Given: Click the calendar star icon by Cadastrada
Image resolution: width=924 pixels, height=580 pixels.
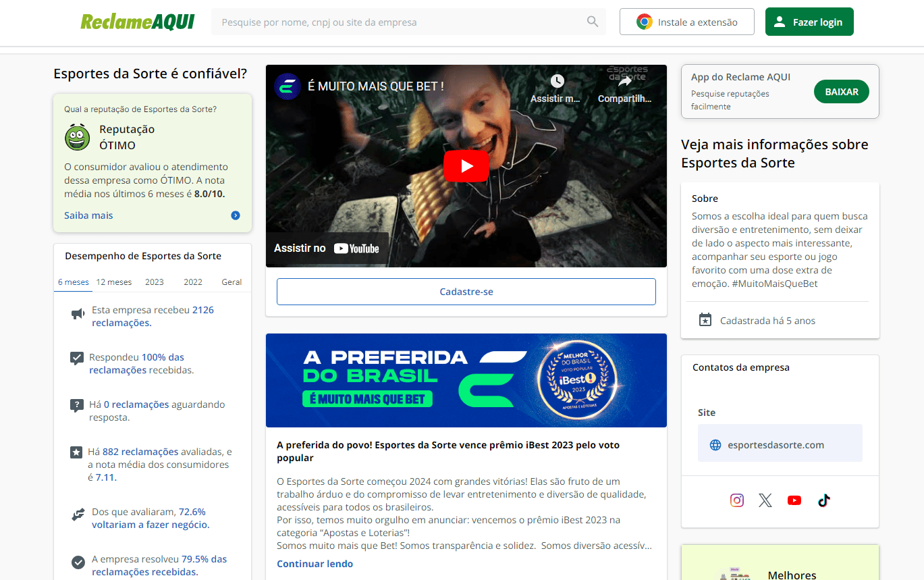Looking at the screenshot, I should click(705, 320).
